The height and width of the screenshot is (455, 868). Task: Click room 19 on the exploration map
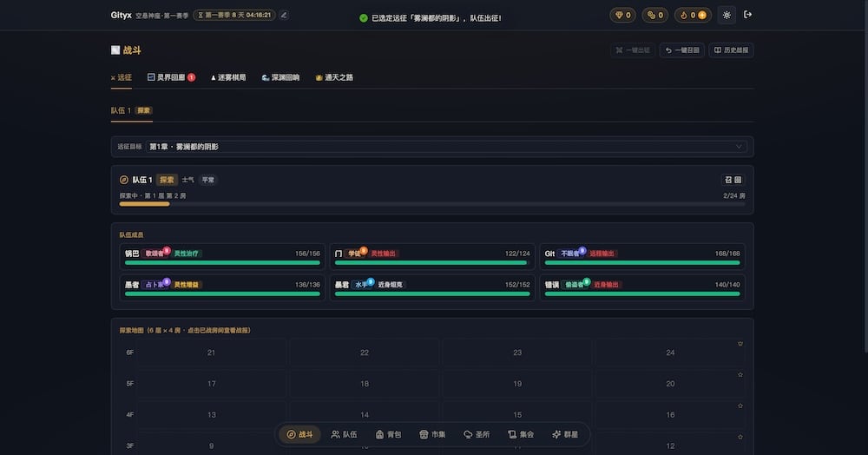pos(517,384)
